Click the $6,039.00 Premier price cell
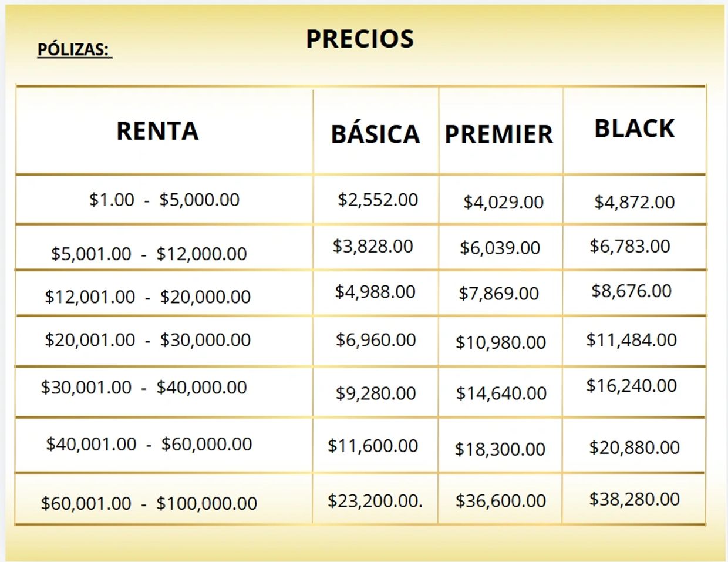 pyautogui.click(x=500, y=248)
